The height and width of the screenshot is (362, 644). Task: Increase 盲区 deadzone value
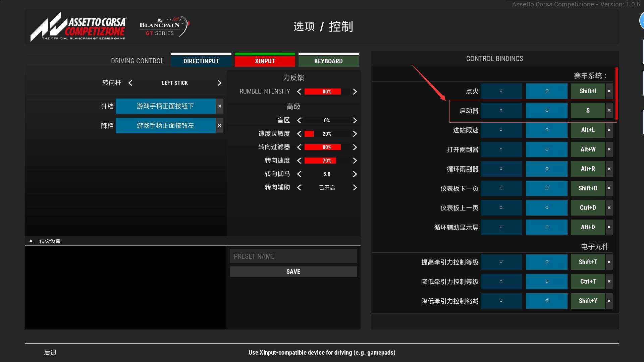[x=355, y=120]
